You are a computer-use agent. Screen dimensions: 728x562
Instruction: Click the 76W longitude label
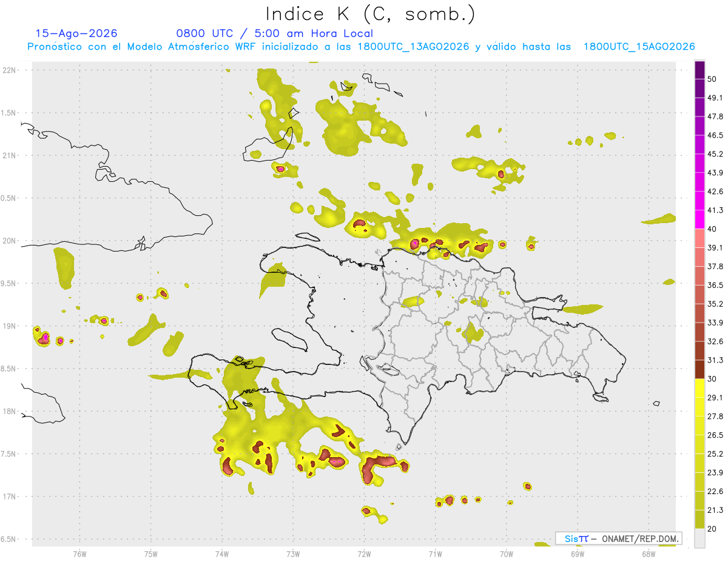point(79,553)
